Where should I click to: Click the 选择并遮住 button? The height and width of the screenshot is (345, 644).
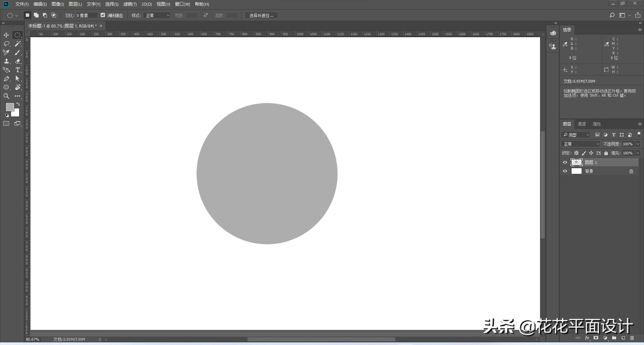coord(261,15)
